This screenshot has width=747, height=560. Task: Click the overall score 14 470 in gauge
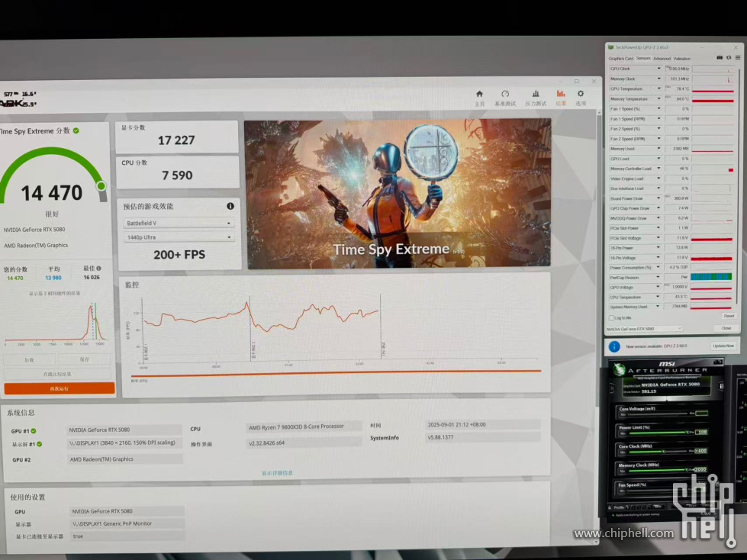[x=51, y=193]
